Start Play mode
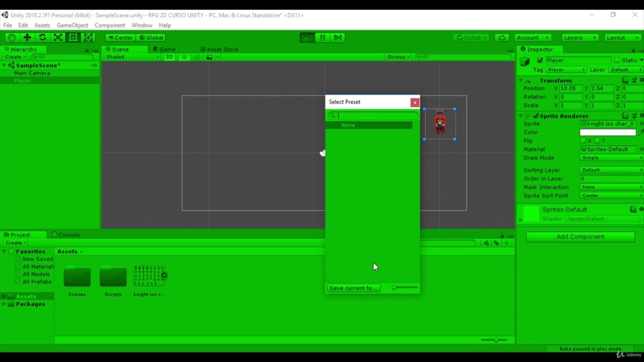The width and height of the screenshot is (644, 362). point(307,38)
